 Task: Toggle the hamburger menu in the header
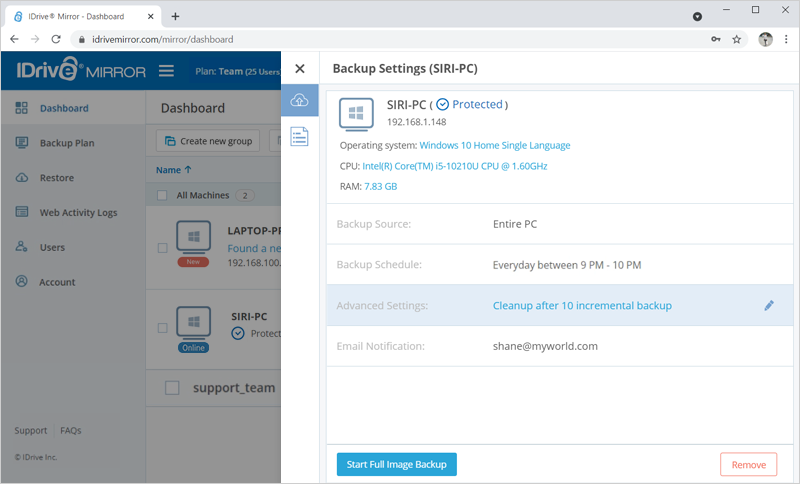coord(166,71)
